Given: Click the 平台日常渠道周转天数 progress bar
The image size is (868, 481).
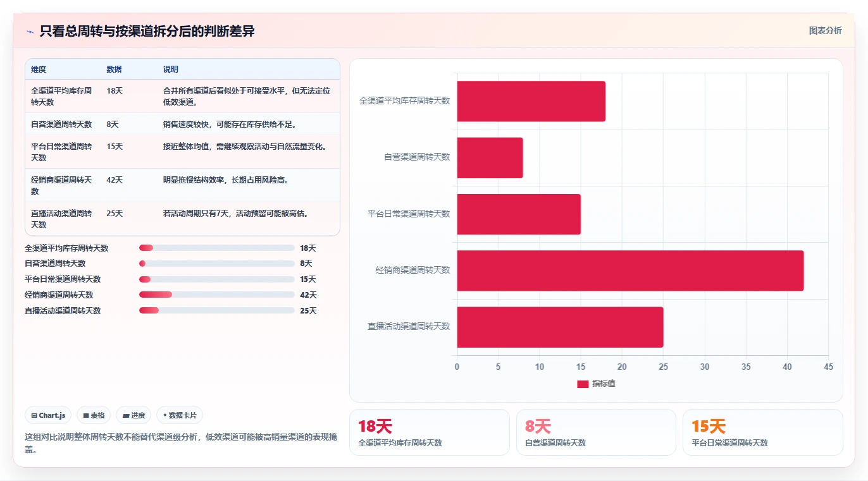Looking at the screenshot, I should pyautogui.click(x=217, y=279).
